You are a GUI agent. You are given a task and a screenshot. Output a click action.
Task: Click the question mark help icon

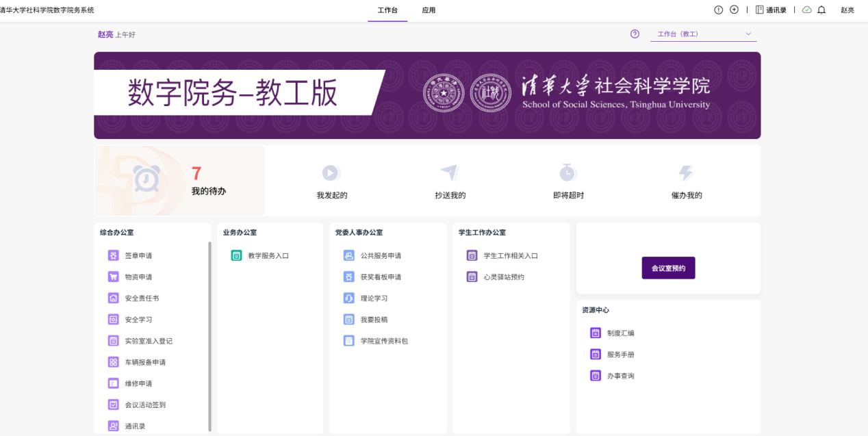click(635, 34)
